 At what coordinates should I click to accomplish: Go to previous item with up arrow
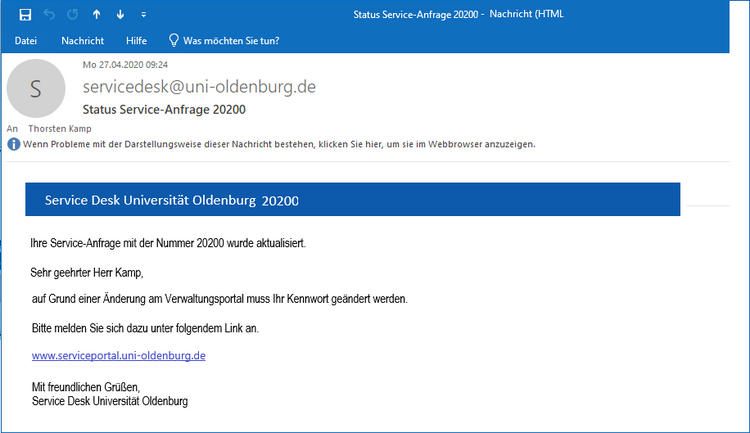pos(97,14)
